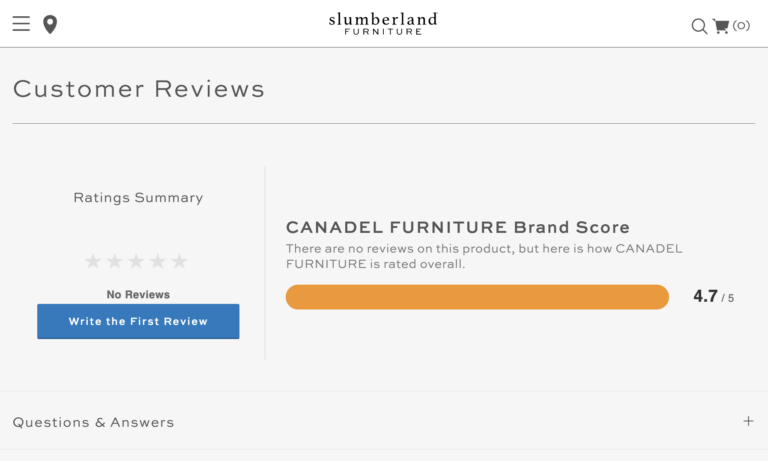Open the search magnifier icon
768x461 pixels.
pyautogui.click(x=699, y=26)
